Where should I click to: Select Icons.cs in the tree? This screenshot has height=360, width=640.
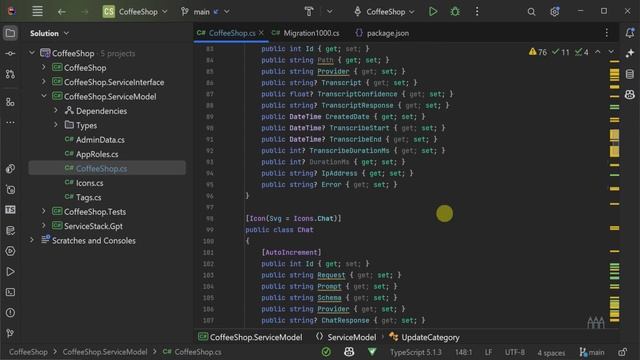(x=89, y=183)
